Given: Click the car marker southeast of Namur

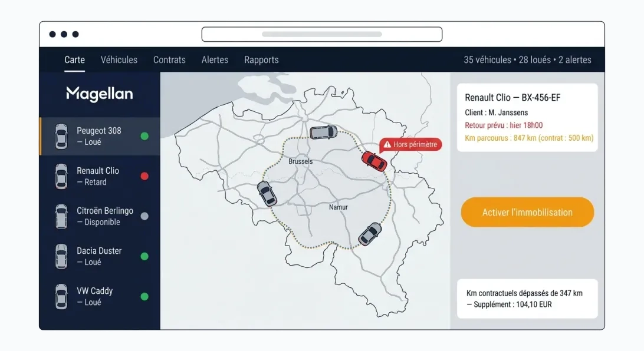Looking at the screenshot, I should coord(370,234).
